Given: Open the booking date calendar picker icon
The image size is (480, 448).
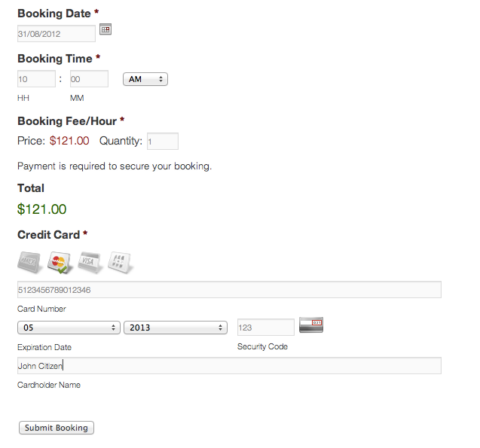Looking at the screenshot, I should (105, 29).
